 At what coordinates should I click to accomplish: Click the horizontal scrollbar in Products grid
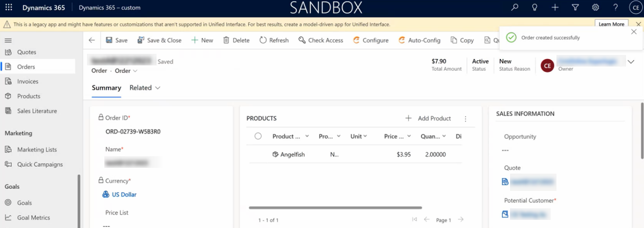pos(335,208)
